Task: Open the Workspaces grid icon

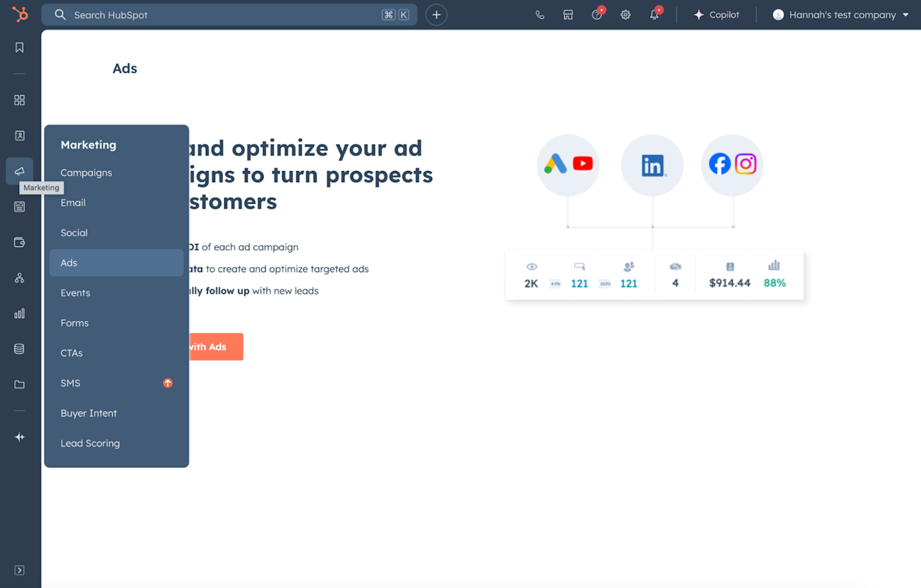Action: pos(19,100)
